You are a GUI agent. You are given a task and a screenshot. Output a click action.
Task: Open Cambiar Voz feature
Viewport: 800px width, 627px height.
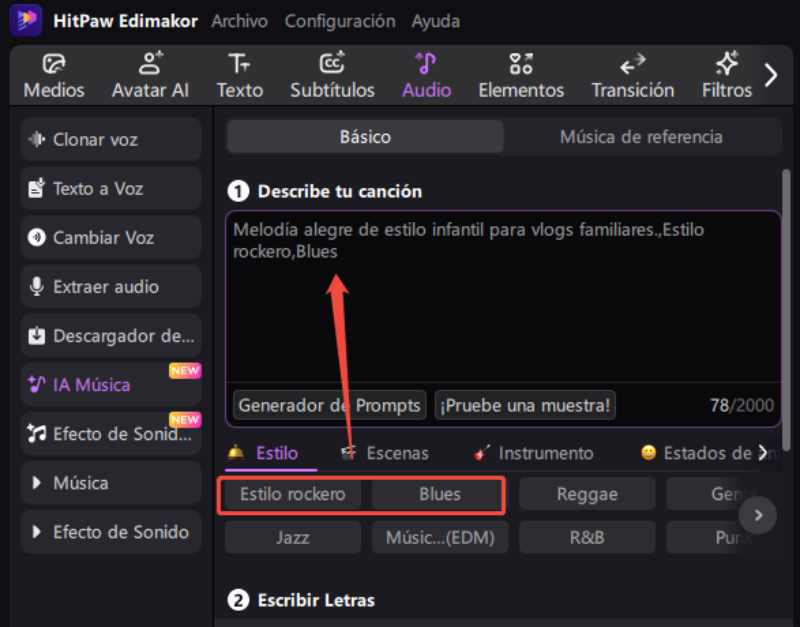111,237
